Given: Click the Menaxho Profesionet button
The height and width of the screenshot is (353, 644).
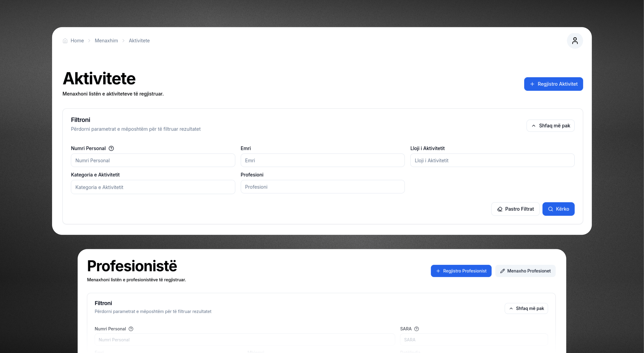Looking at the screenshot, I should [525, 271].
